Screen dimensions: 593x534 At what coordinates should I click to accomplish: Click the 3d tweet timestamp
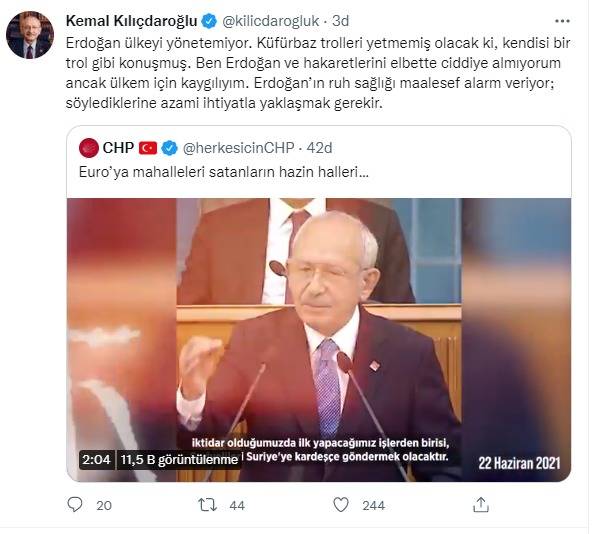point(340,21)
